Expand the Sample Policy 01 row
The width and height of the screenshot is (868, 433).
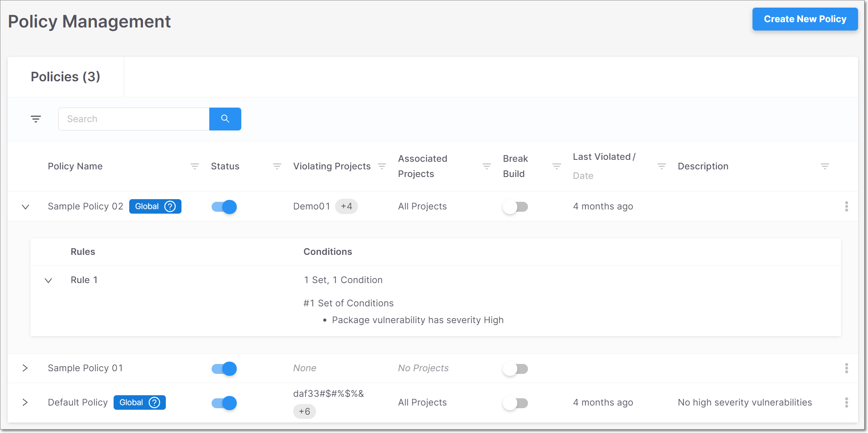pos(25,368)
